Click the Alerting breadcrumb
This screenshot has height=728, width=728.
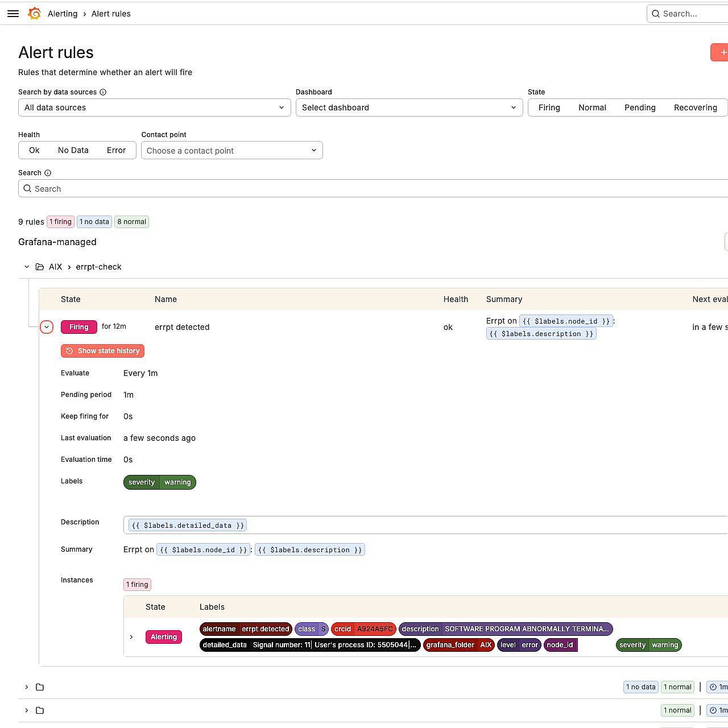tap(63, 14)
